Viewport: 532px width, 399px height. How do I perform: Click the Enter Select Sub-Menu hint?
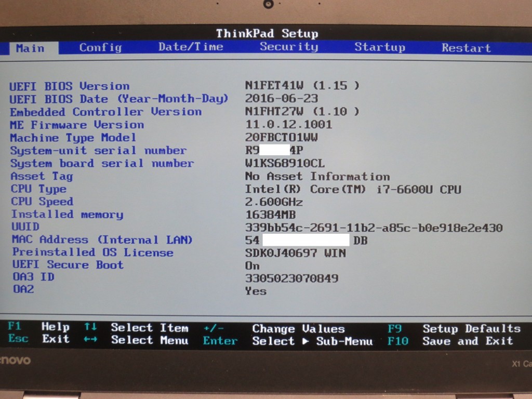[288, 341]
